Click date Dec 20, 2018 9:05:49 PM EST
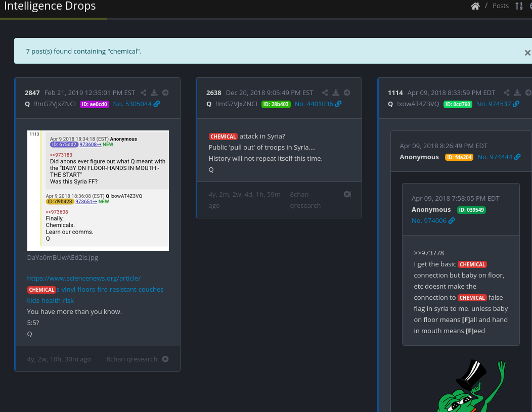This screenshot has width=532, height=412. pos(270,93)
